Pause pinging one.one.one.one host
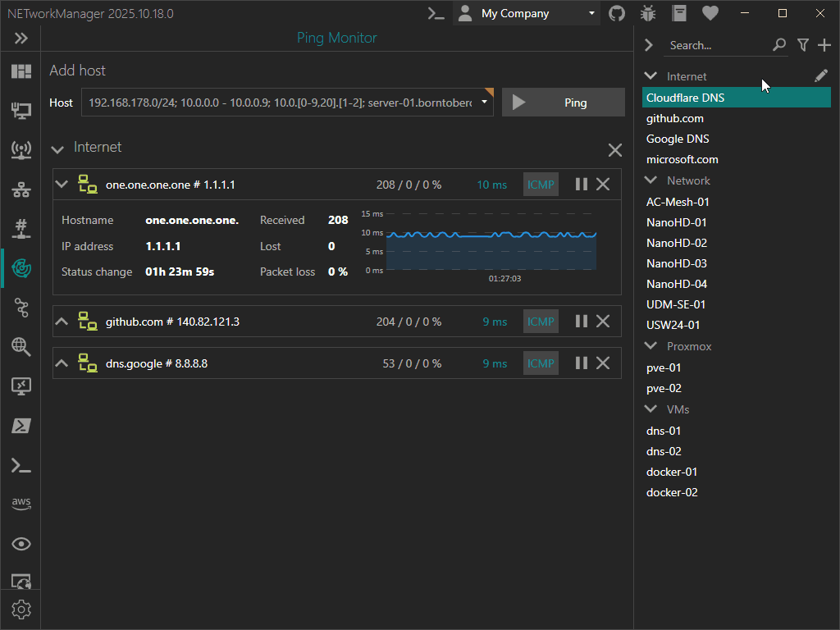The image size is (840, 630). coord(582,185)
